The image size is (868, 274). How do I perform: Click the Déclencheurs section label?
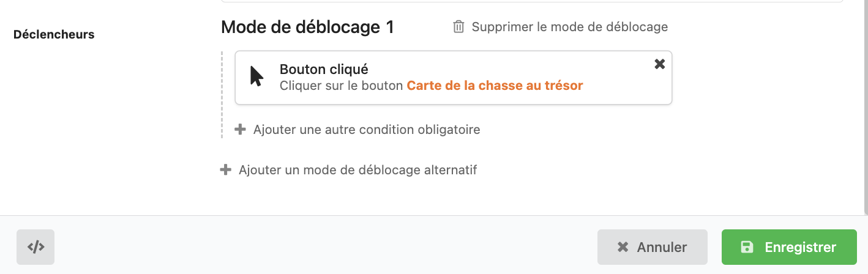pos(54,34)
